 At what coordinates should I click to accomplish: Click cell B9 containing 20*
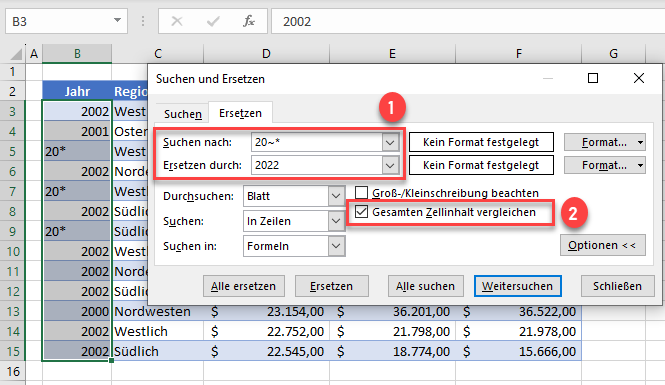(77, 232)
